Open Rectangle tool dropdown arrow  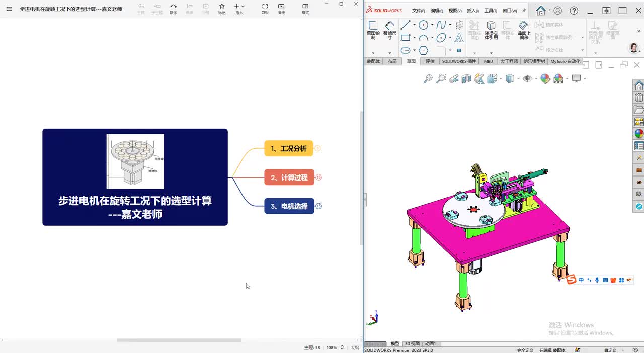[414, 38]
